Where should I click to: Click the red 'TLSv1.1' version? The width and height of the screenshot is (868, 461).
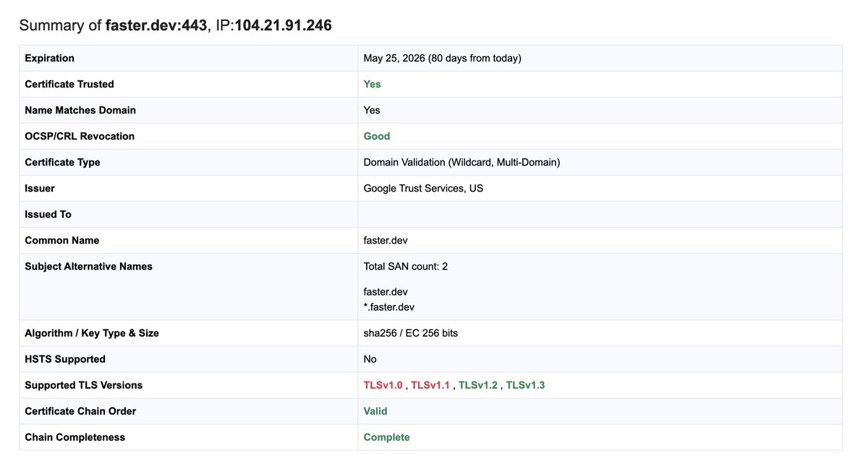pos(430,385)
